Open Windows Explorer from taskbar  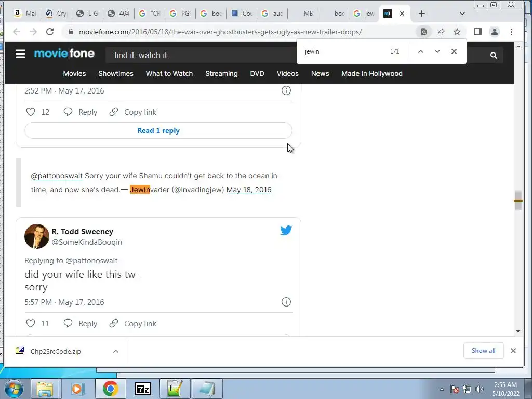point(45,389)
